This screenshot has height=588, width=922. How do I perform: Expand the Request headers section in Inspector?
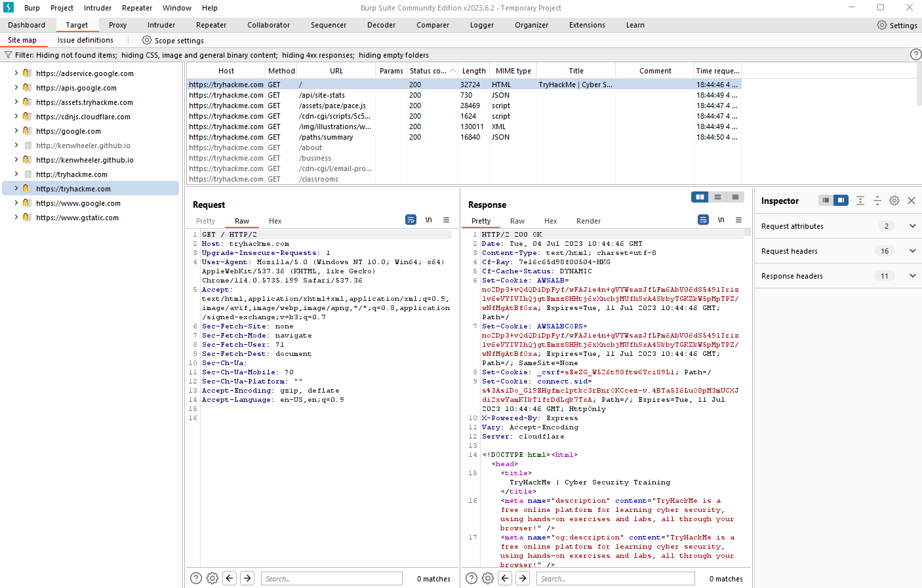[912, 250]
